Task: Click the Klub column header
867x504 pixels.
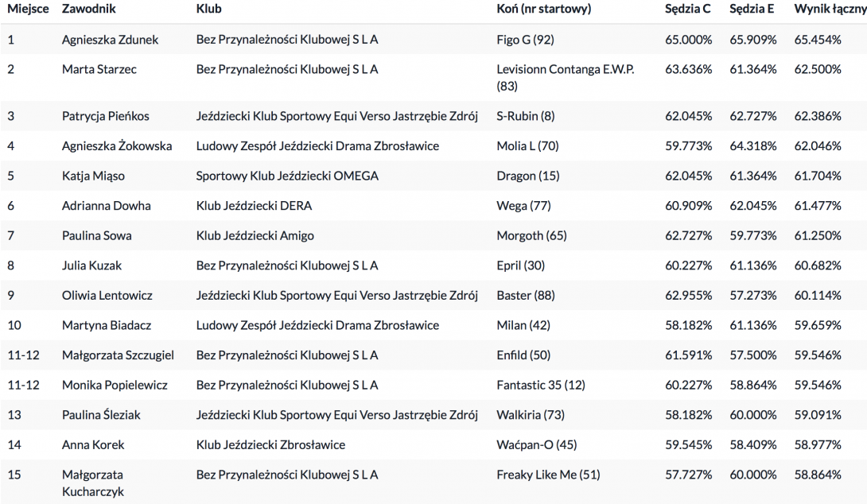Action: click(208, 10)
